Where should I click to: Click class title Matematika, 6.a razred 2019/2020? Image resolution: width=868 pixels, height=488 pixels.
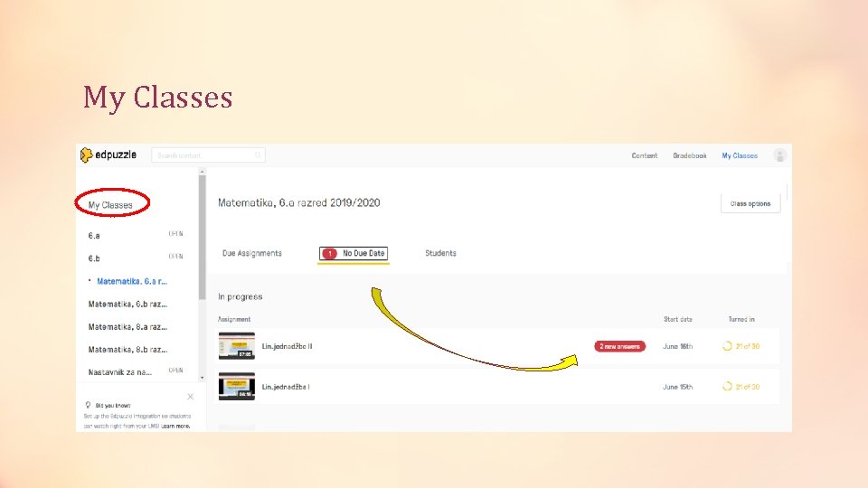pos(299,203)
